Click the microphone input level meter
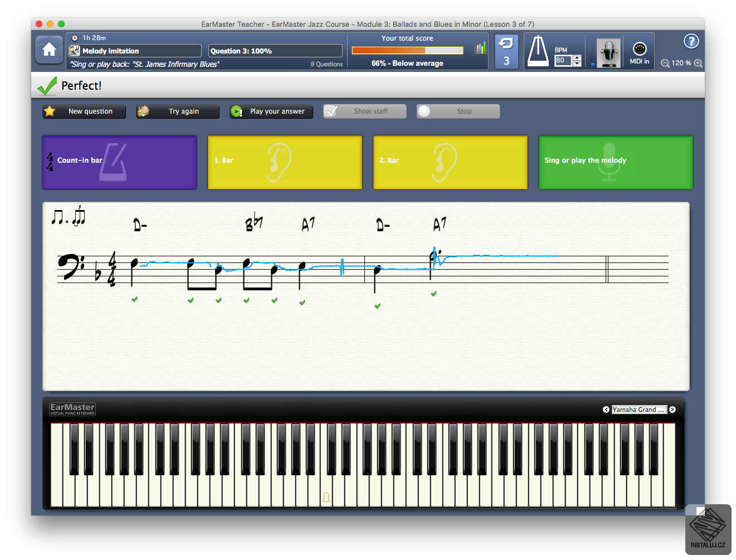This screenshot has height=560, width=736. (593, 53)
